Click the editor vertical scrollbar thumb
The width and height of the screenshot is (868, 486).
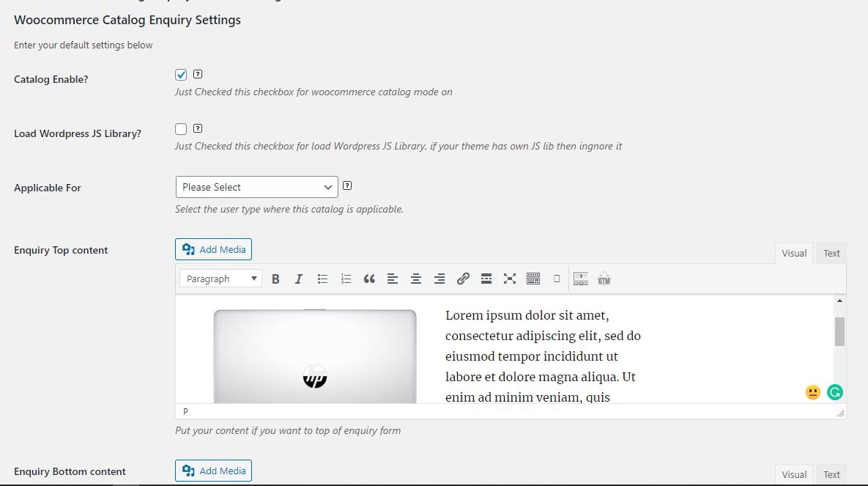tap(839, 331)
